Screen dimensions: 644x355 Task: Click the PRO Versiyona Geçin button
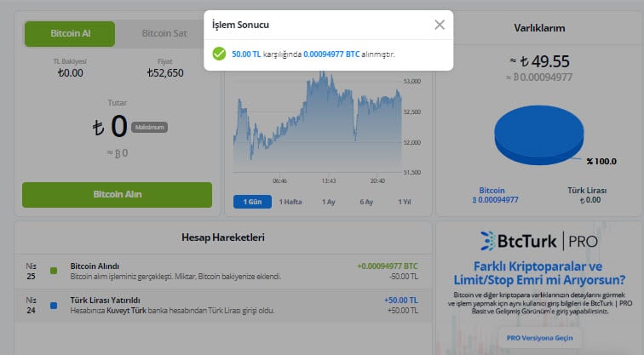539,337
